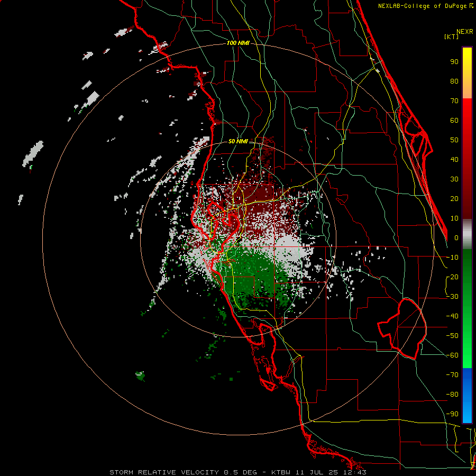Click the 12:43 timestamp in the caption
The height and width of the screenshot is (476, 476).
pos(356,472)
